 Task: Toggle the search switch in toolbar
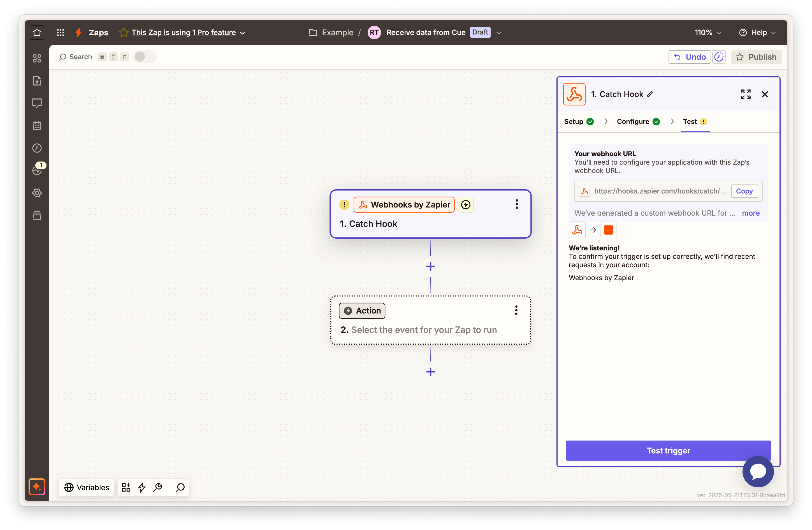point(145,57)
